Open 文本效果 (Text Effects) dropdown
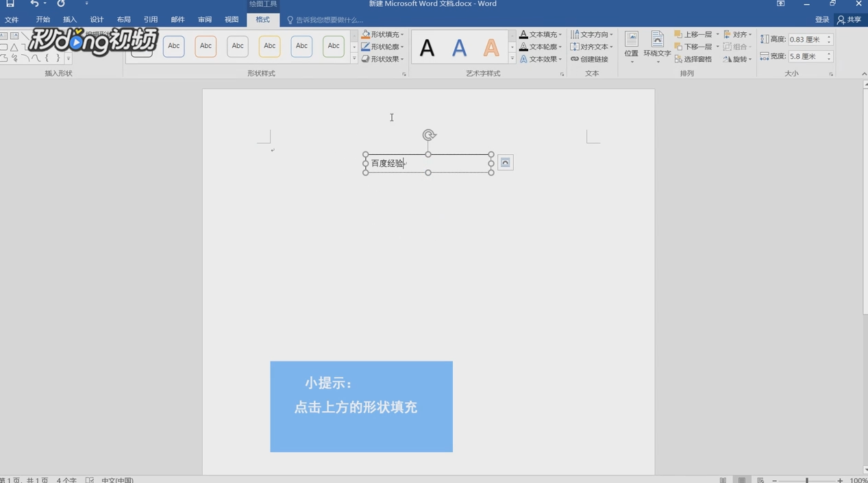The width and height of the screenshot is (868, 483). point(541,59)
